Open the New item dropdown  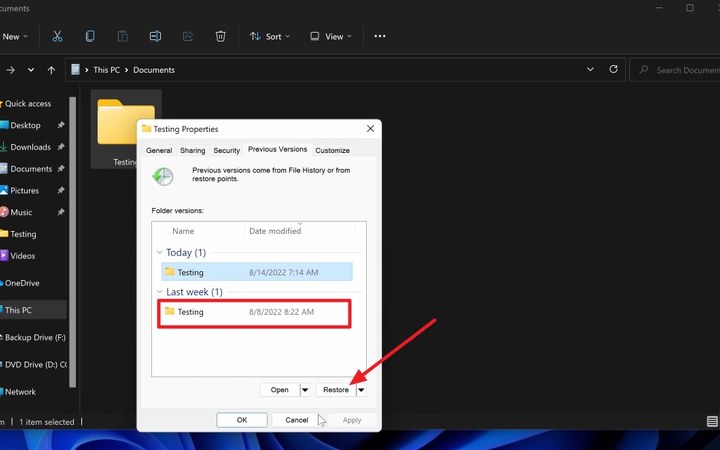(x=15, y=37)
